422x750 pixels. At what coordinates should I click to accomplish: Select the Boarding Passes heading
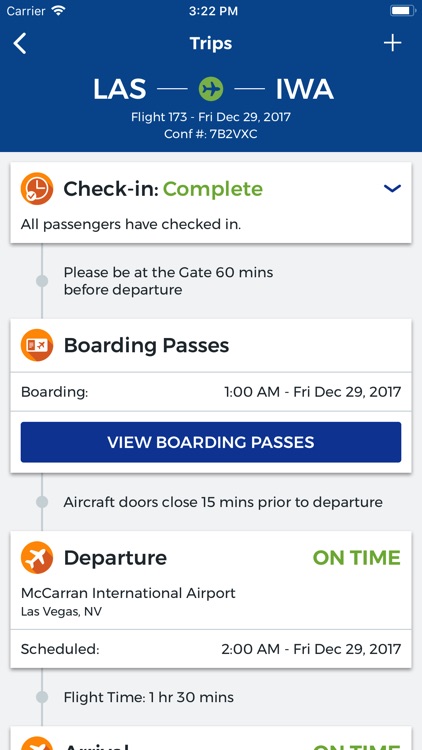click(146, 345)
